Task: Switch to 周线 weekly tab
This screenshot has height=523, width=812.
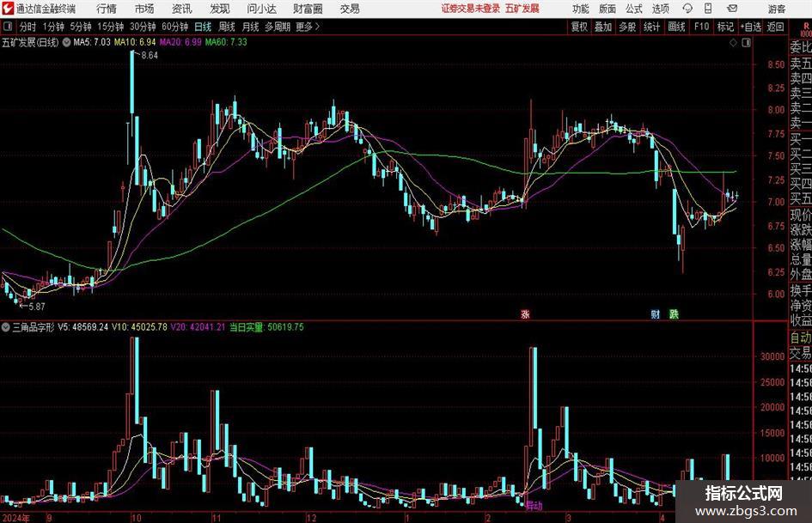Action: coord(227,27)
